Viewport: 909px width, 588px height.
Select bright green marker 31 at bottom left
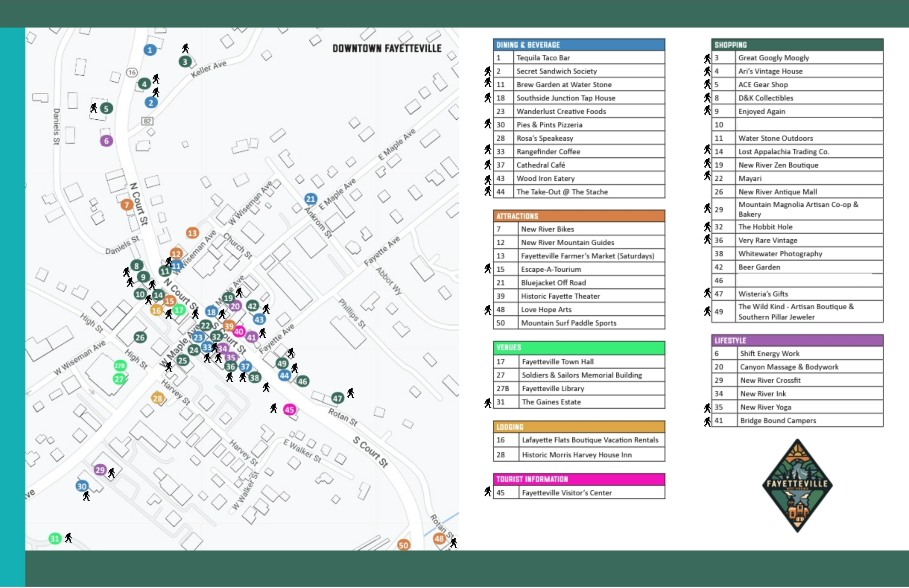[55, 539]
